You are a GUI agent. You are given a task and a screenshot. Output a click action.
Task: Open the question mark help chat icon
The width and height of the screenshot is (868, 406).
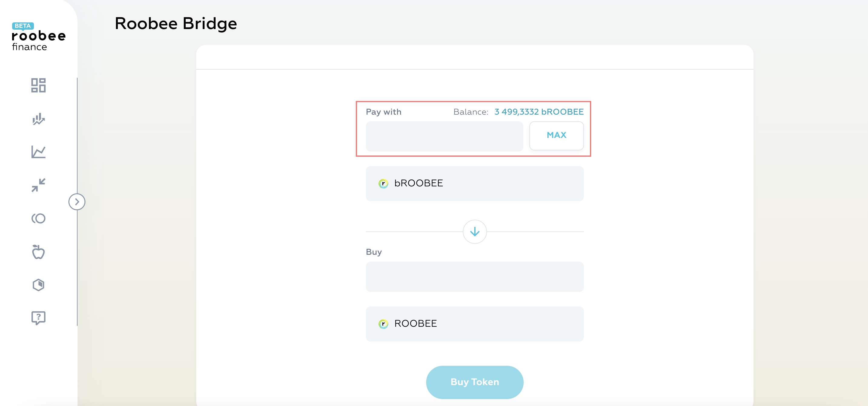coord(38,318)
